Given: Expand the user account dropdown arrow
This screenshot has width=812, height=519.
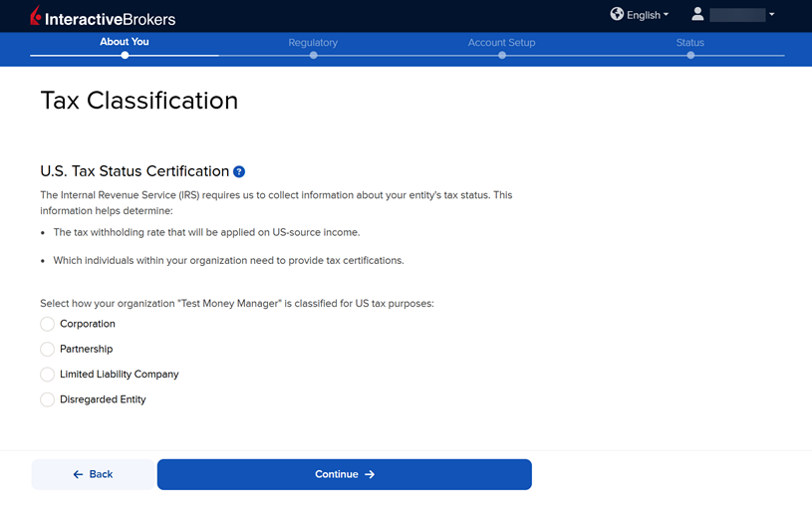Looking at the screenshot, I should pos(772,15).
